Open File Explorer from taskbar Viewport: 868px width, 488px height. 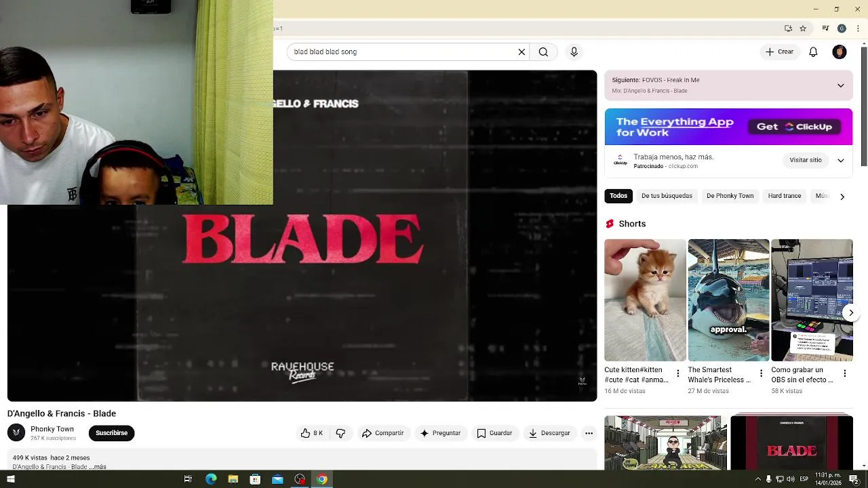tap(233, 479)
